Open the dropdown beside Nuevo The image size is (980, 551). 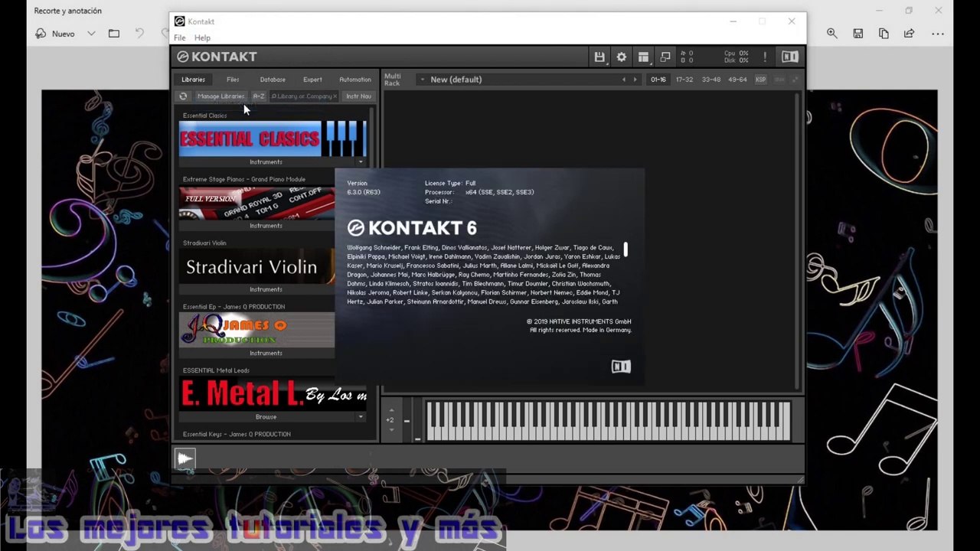pyautogui.click(x=91, y=34)
